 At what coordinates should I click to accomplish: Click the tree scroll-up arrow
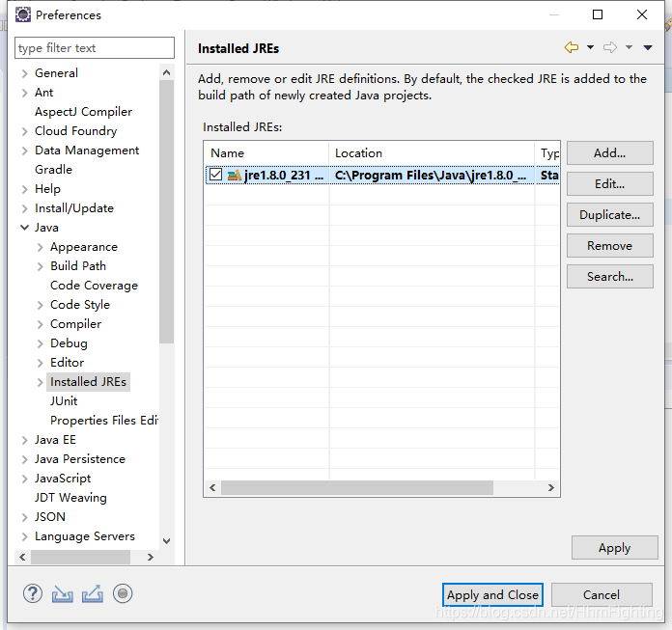[x=167, y=72]
